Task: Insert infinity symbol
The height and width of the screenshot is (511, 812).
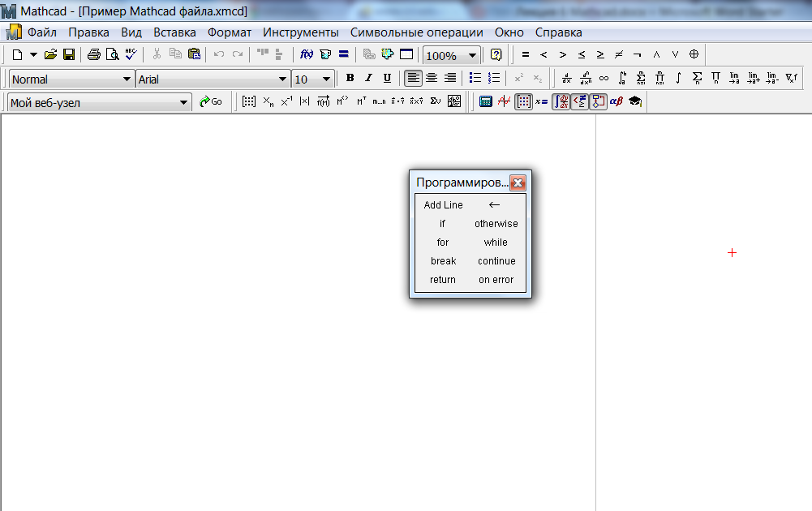Action: tap(604, 78)
